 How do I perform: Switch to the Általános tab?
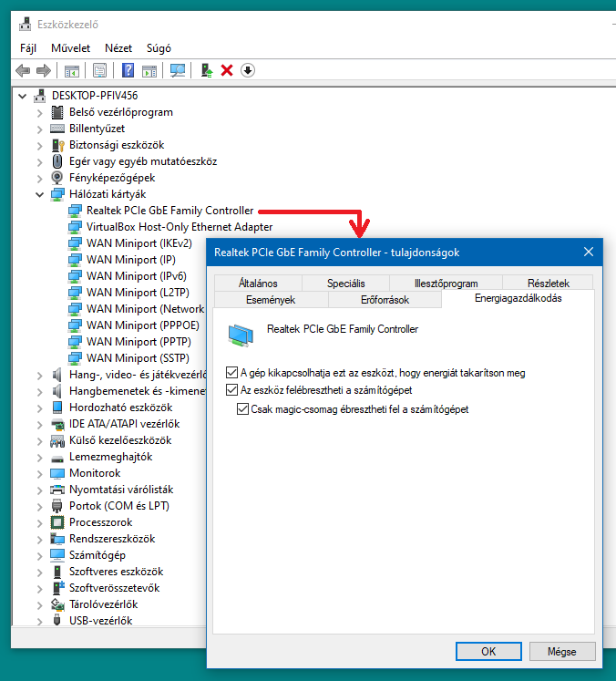tap(258, 284)
